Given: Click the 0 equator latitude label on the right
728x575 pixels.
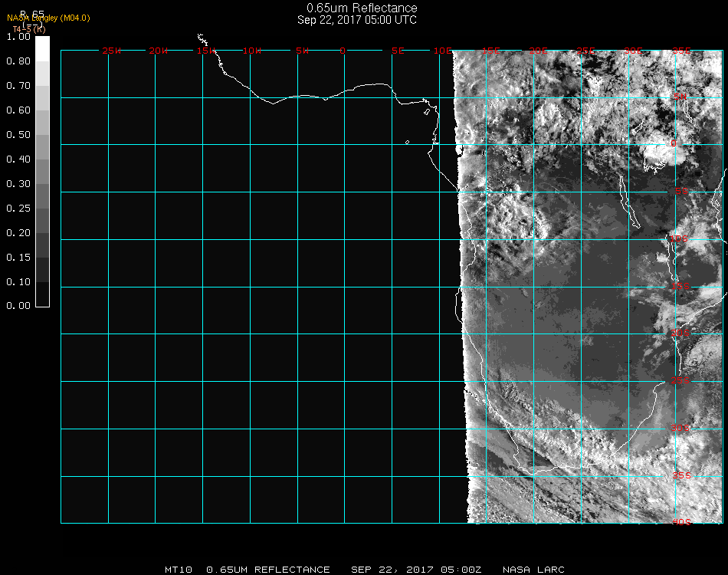Looking at the screenshot, I should tap(674, 143).
